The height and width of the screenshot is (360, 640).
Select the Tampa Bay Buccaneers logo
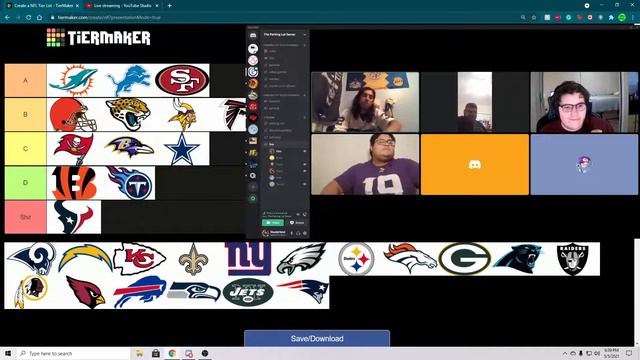pyautogui.click(x=74, y=149)
